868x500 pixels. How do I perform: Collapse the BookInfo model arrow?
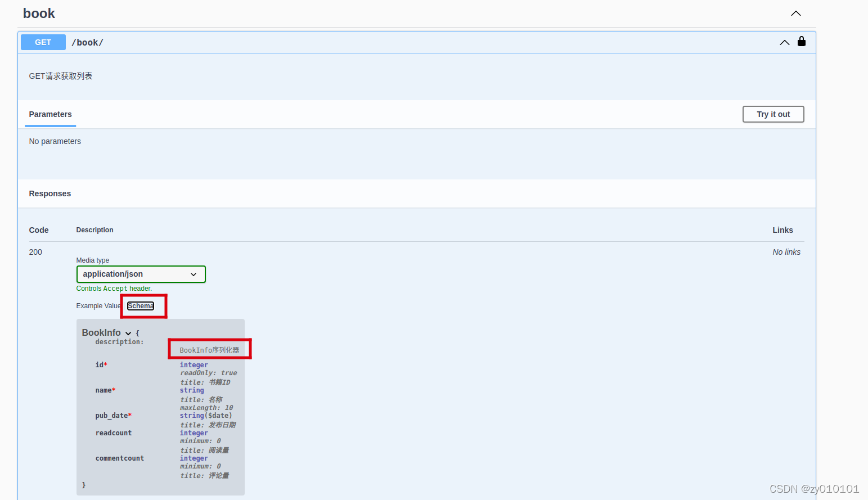[128, 332]
